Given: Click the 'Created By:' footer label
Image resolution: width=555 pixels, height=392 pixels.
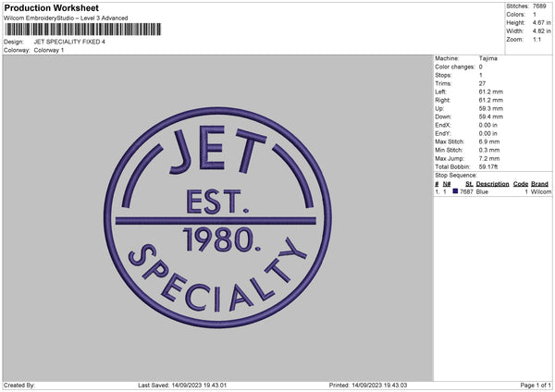Looking at the screenshot, I should click(x=19, y=385).
